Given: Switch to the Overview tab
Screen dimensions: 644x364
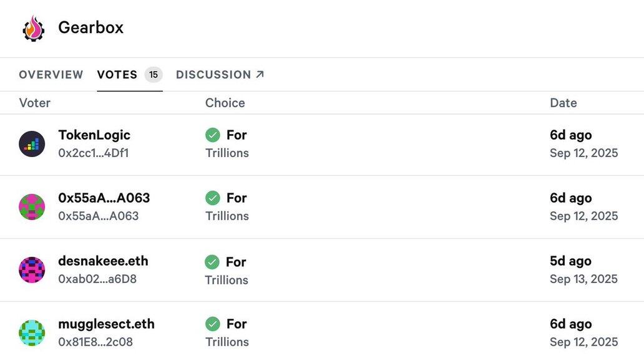Looking at the screenshot, I should 51,75.
